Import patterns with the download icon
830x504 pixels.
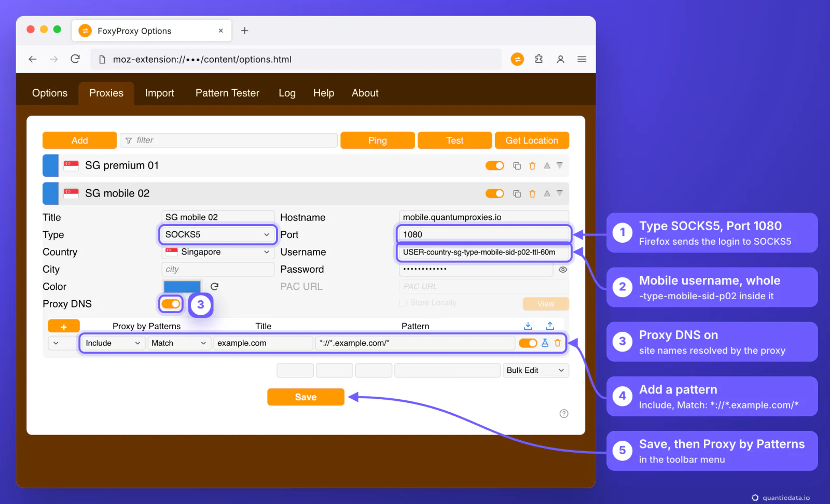pyautogui.click(x=528, y=326)
